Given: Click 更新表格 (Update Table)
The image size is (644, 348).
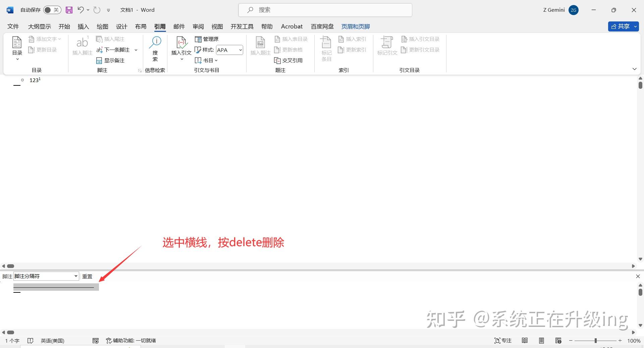Looking at the screenshot, I should [x=288, y=50].
